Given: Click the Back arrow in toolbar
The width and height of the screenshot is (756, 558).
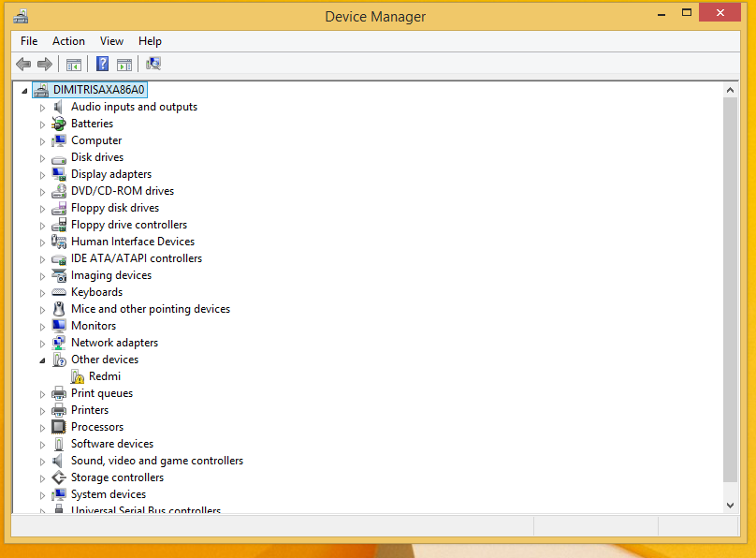Looking at the screenshot, I should [23, 64].
